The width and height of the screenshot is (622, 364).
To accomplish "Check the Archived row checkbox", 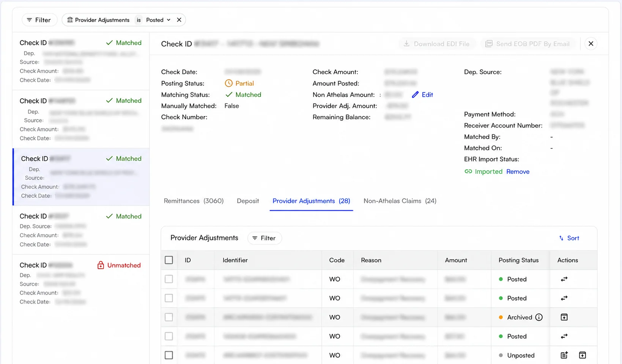I will coord(169,317).
